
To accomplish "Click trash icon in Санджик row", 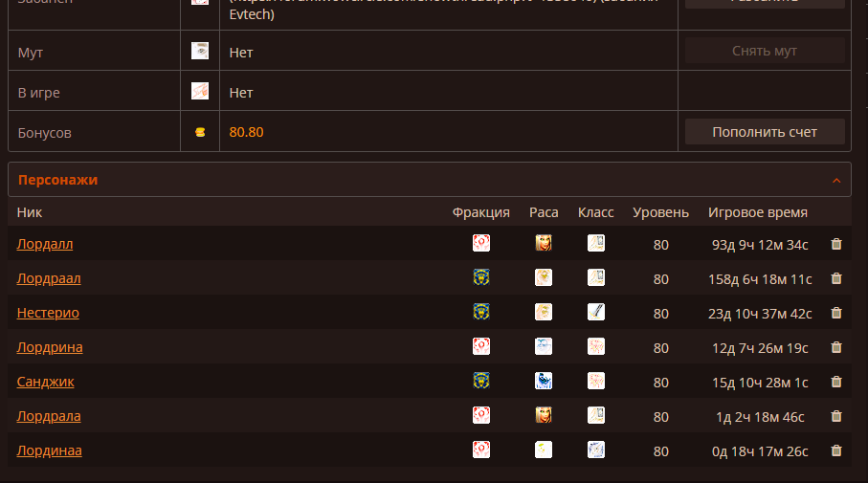I will coord(836,382).
